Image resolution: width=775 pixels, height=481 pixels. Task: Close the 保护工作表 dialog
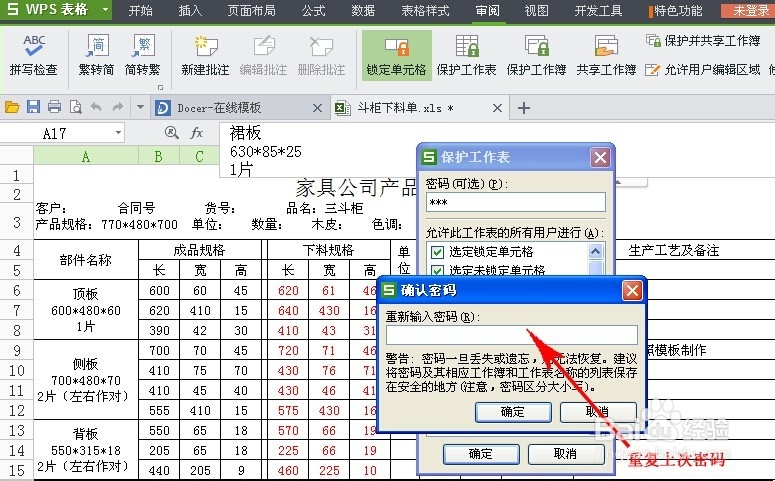tap(601, 158)
